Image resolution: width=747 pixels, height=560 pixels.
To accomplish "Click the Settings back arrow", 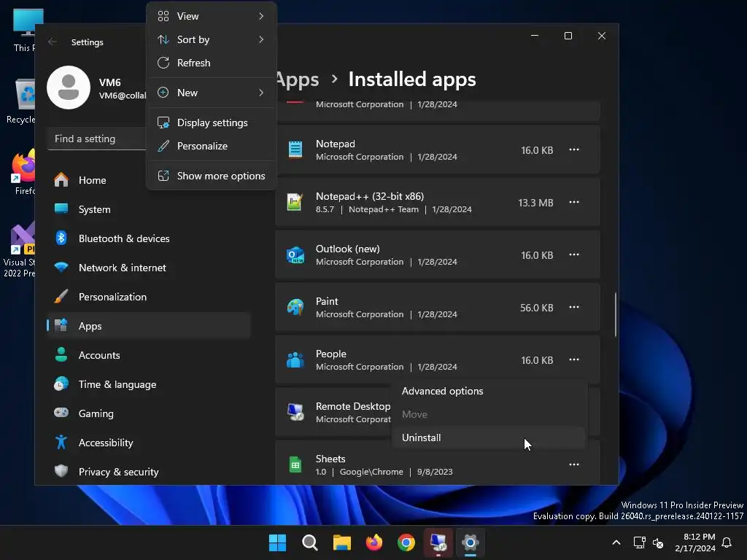I will [x=53, y=42].
